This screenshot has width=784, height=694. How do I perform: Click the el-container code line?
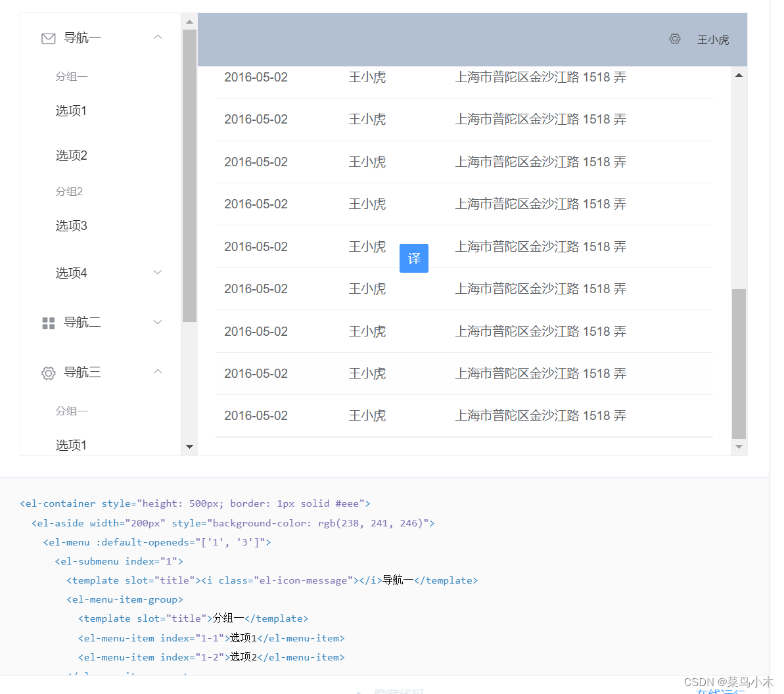pos(195,503)
